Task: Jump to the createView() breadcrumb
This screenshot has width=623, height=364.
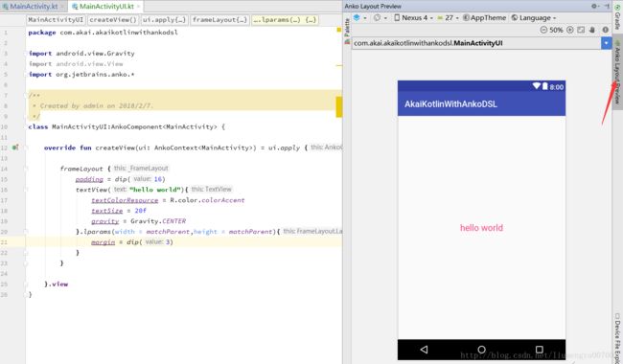Action: [113, 20]
